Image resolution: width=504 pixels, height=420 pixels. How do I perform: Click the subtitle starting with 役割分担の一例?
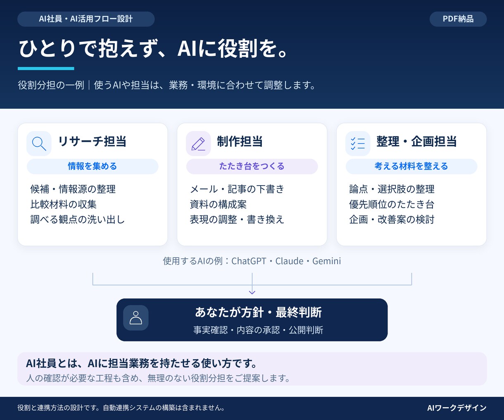(167, 85)
